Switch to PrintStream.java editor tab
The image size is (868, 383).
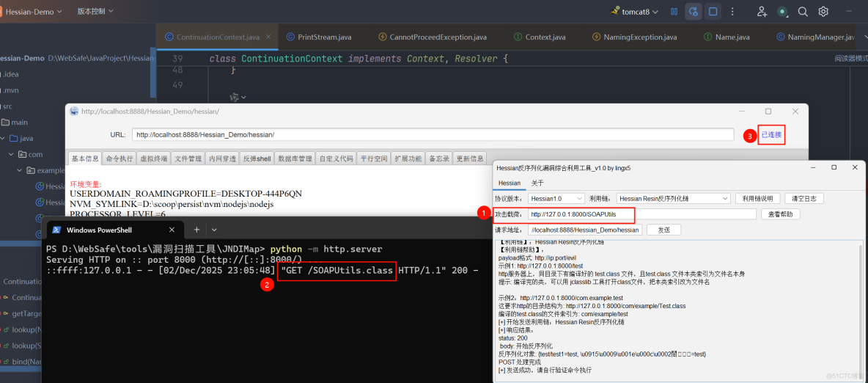[323, 37]
